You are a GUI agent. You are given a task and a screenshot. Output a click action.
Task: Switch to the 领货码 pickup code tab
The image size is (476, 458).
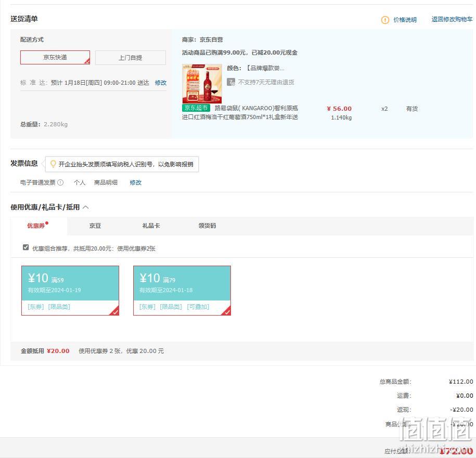point(207,226)
